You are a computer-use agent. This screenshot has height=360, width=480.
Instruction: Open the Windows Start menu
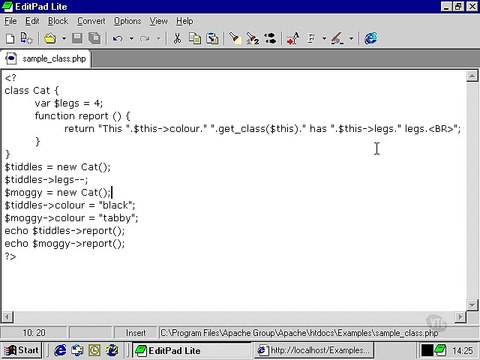(x=22, y=350)
